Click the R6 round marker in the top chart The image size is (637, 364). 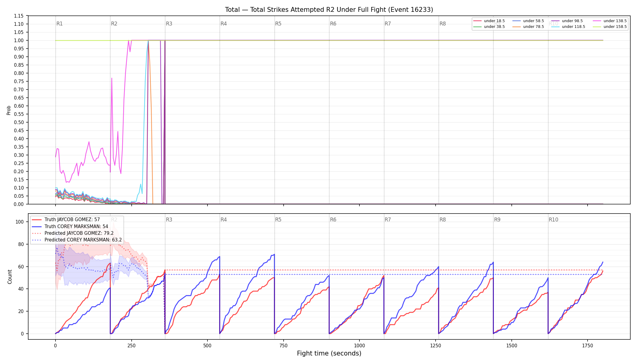(333, 24)
